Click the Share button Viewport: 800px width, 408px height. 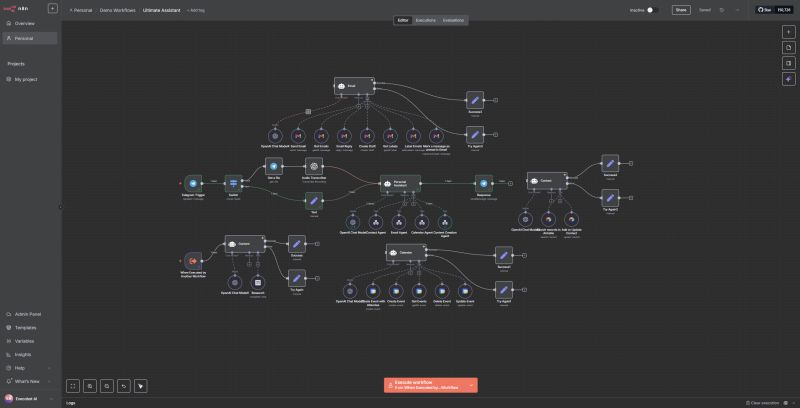pyautogui.click(x=681, y=10)
